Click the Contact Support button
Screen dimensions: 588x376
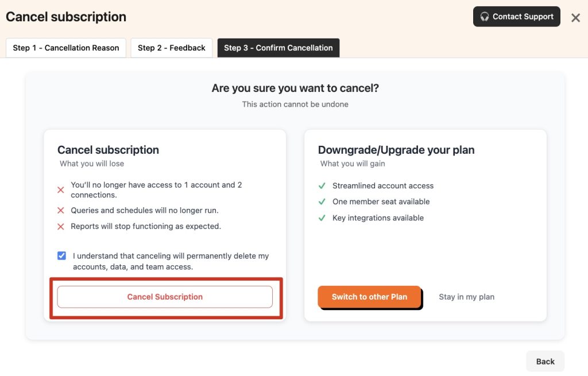point(516,17)
